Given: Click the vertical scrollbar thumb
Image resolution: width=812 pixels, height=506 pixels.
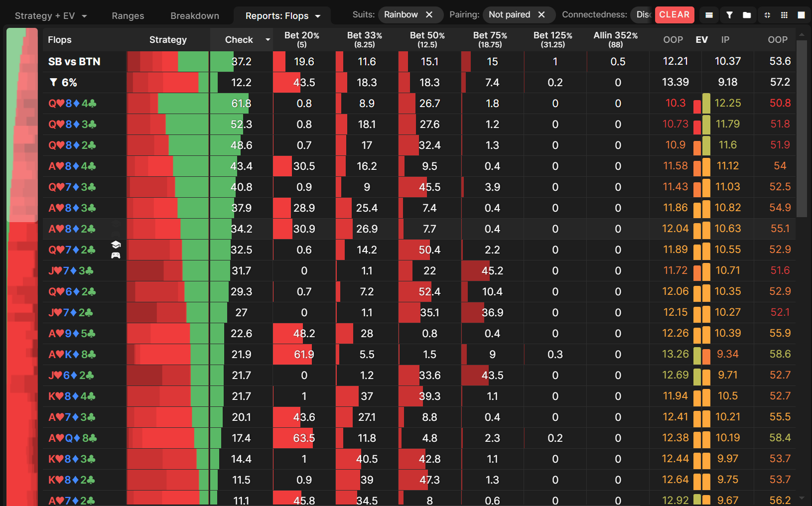Looking at the screenshot, I should point(802,128).
